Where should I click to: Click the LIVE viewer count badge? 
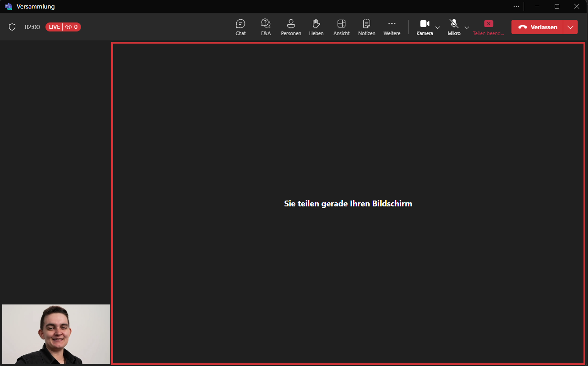[x=63, y=27]
